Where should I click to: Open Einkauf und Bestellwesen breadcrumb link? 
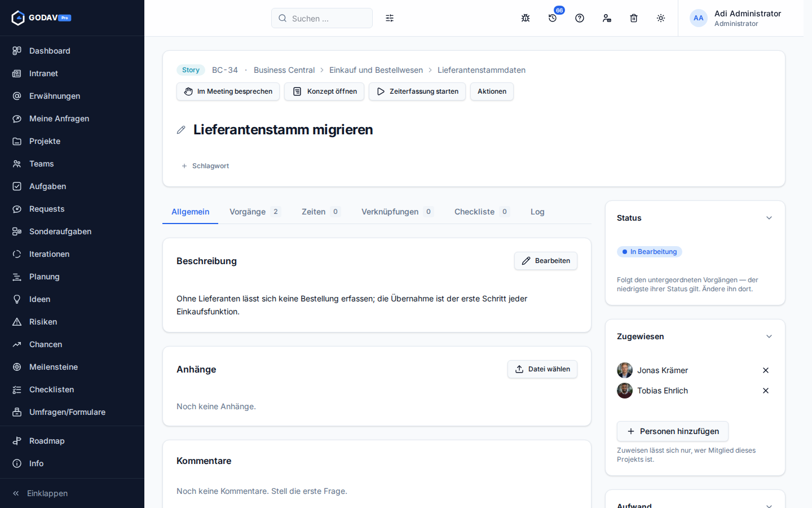click(376, 70)
